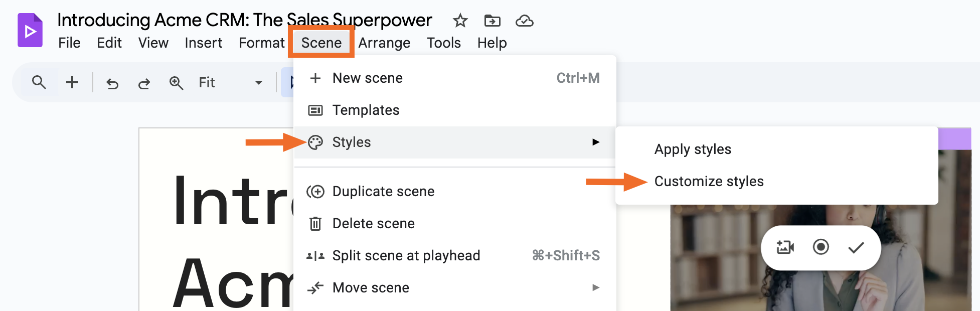Expand the Styles submenu arrow
This screenshot has width=980, height=311.
click(x=596, y=142)
